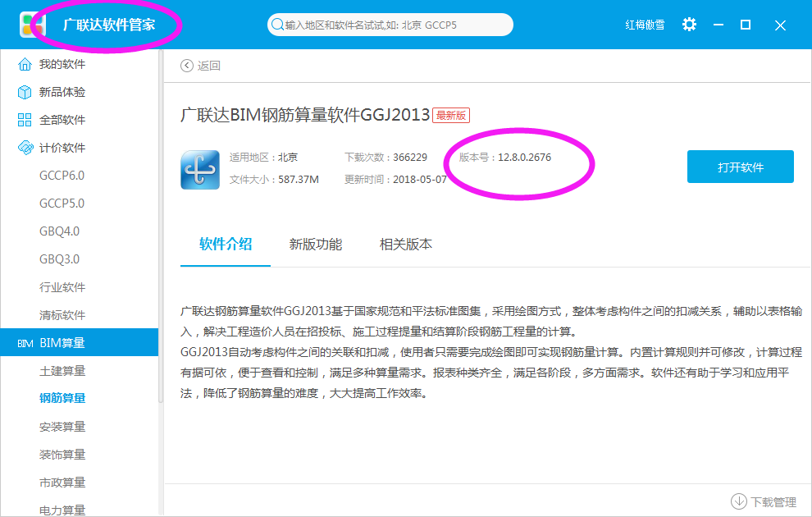
Task: Click the version value 12.8.0.2676
Action: pyautogui.click(x=524, y=158)
